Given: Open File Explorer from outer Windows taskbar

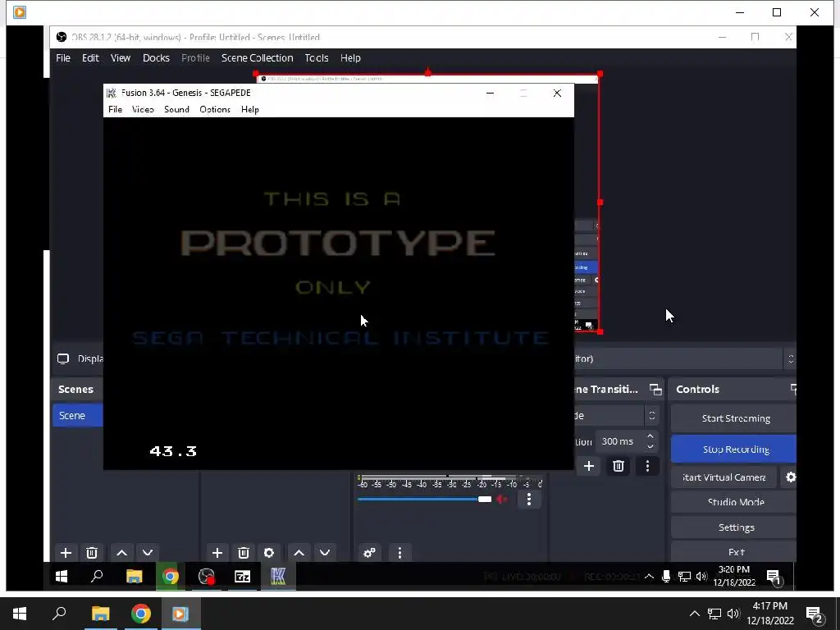Looking at the screenshot, I should 100,614.
